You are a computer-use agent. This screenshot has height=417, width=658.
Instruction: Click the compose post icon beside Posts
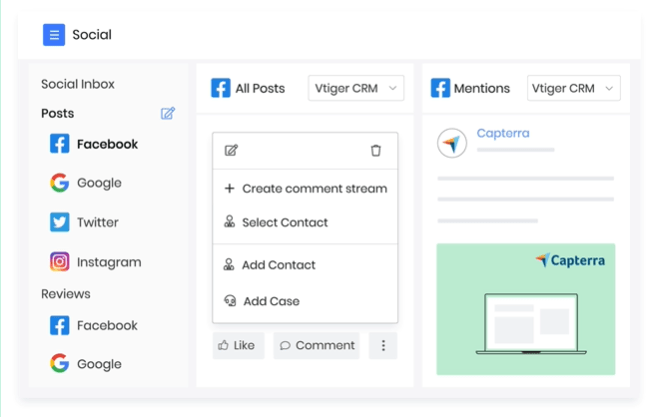(x=168, y=113)
